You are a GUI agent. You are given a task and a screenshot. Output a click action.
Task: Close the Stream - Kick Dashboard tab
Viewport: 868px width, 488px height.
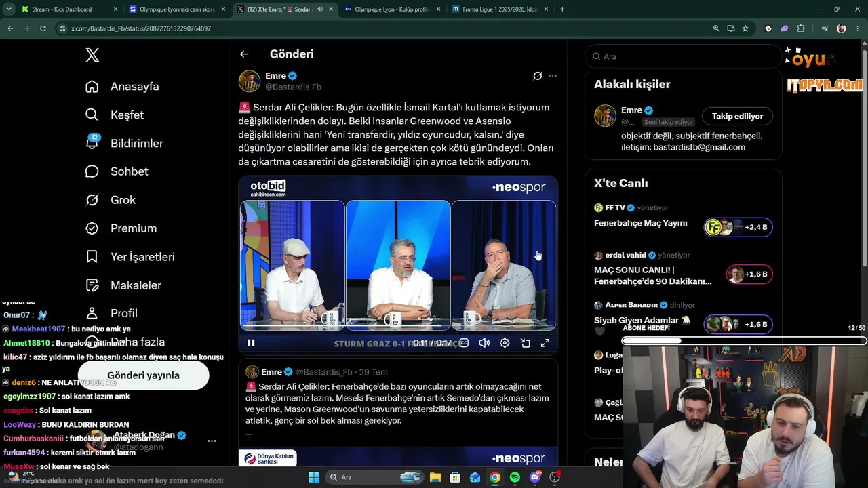coord(115,9)
